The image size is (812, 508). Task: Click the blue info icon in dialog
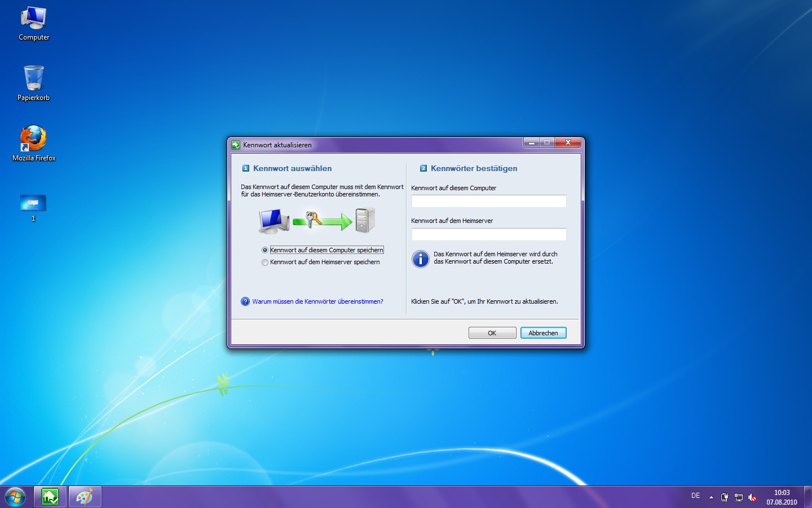click(421, 259)
